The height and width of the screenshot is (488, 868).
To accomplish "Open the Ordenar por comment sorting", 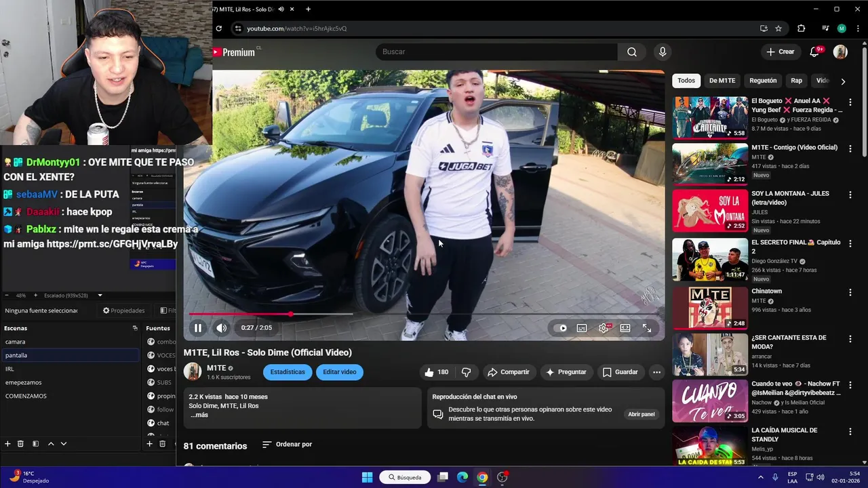I will pyautogui.click(x=287, y=445).
